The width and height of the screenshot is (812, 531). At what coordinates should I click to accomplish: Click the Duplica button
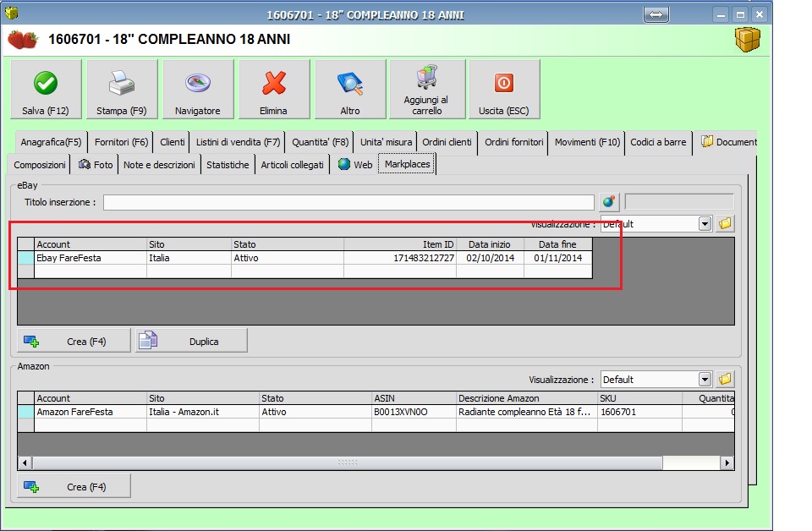[x=192, y=341]
